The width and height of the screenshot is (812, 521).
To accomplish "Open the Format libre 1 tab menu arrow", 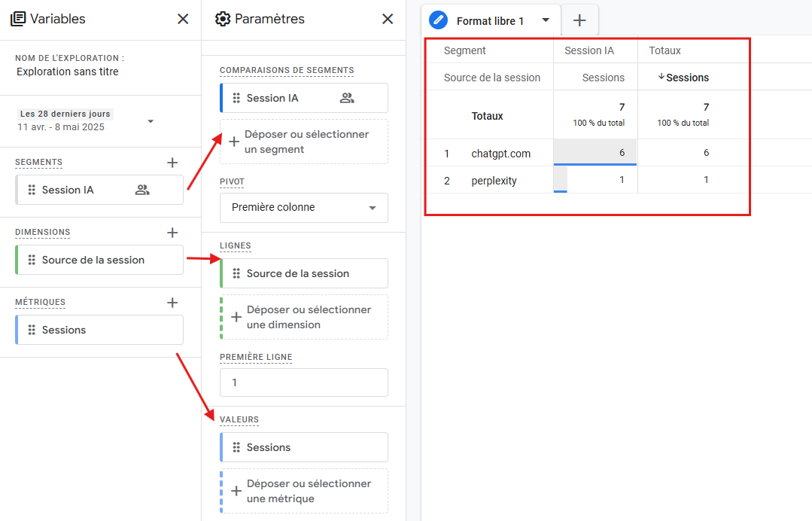I will (546, 20).
